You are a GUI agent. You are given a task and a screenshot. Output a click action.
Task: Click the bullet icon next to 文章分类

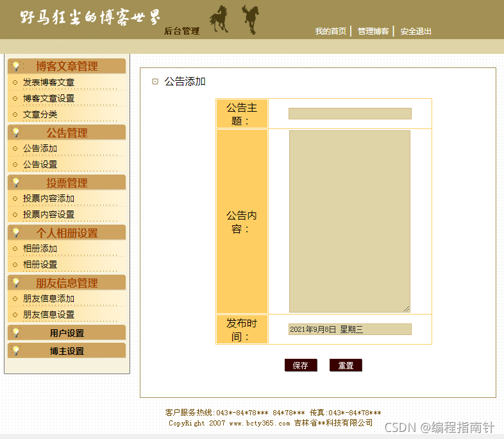pyautogui.click(x=15, y=114)
